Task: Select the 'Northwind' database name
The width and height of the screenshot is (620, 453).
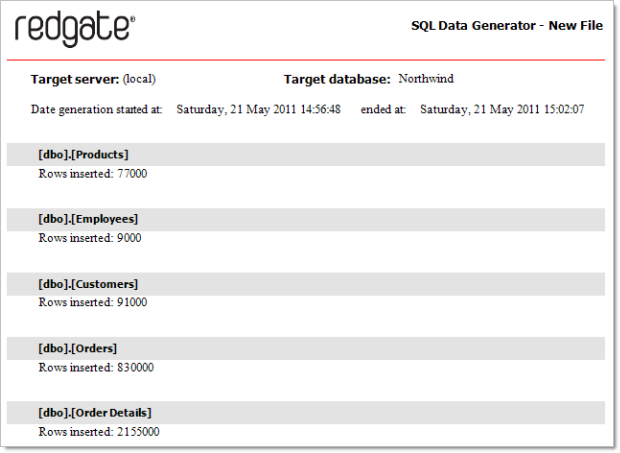Action: [426, 79]
